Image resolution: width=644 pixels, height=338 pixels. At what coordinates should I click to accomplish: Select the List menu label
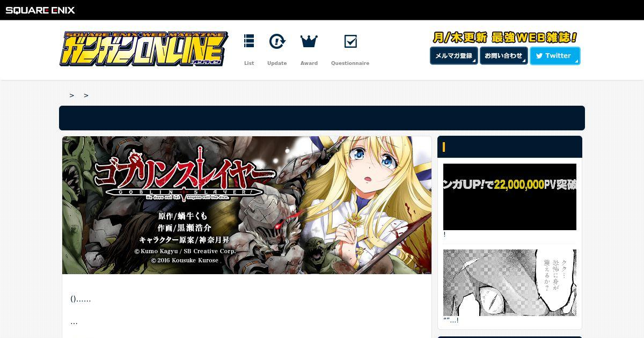[249, 63]
